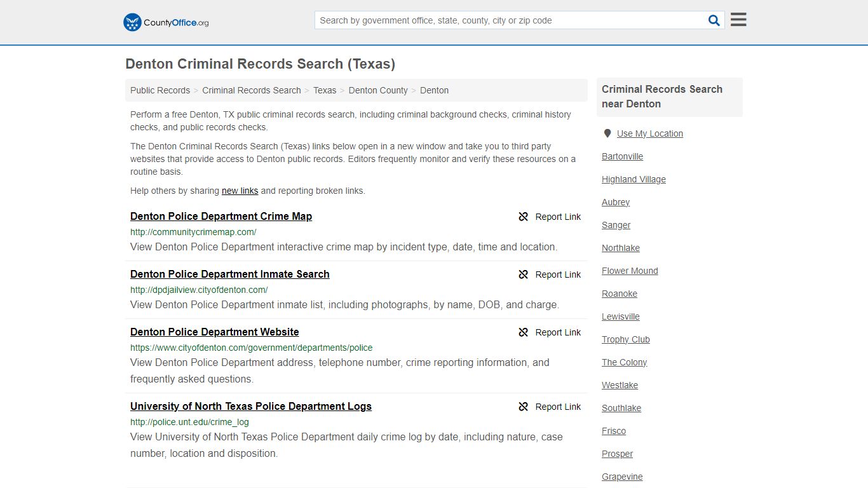
Task: Select Highland Village nearby city
Action: pyautogui.click(x=634, y=179)
